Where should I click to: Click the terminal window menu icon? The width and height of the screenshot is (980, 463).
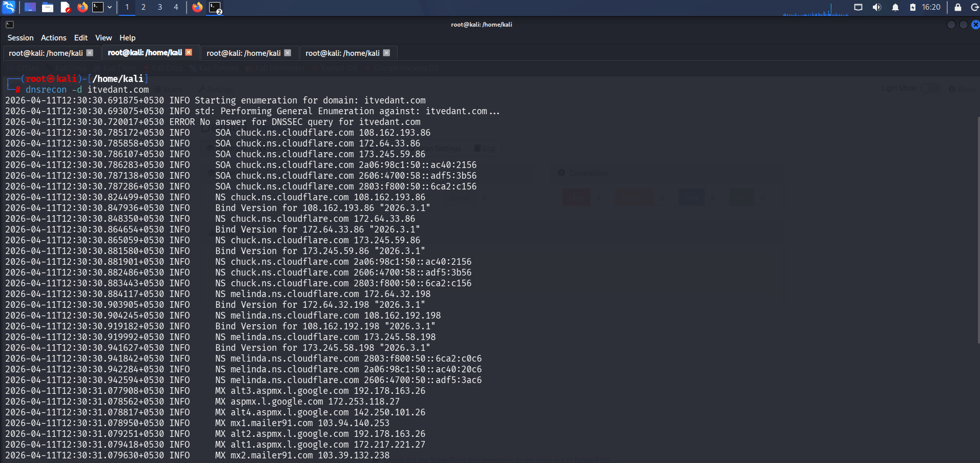10,24
